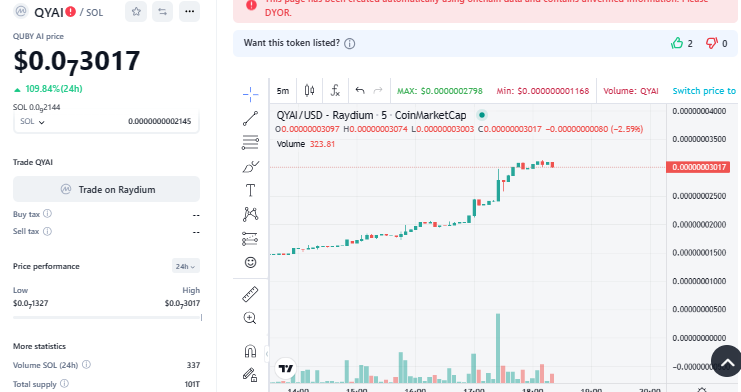Activate the zoom in tool
This screenshot has width=741, height=392.
coord(250,318)
